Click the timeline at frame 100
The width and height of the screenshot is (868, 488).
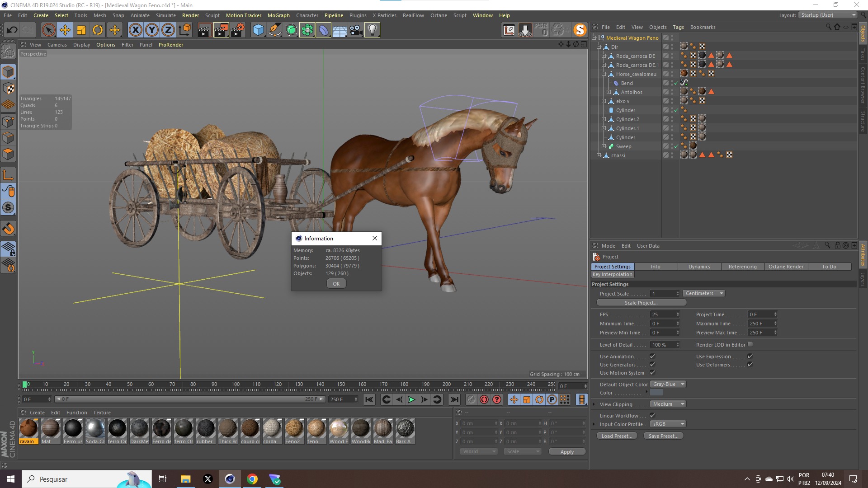pos(236,385)
